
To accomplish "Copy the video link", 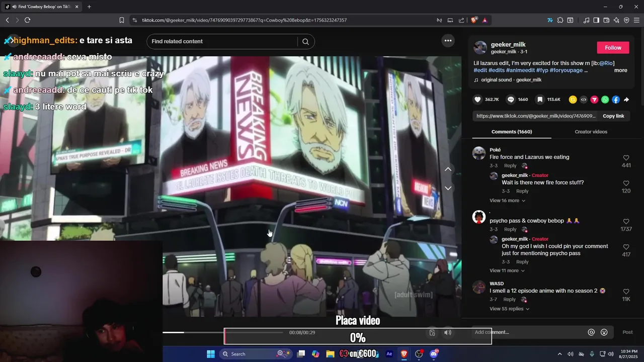I will [613, 116].
